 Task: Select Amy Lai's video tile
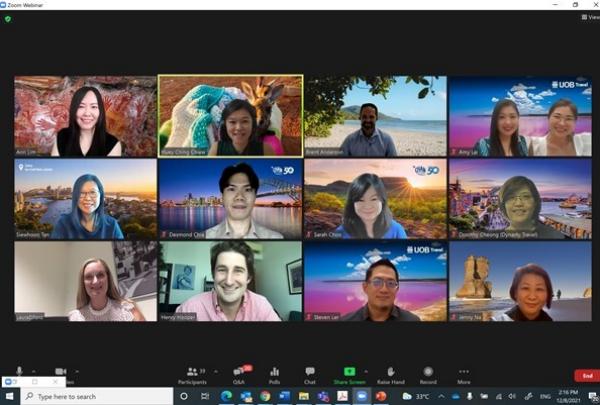click(x=520, y=116)
